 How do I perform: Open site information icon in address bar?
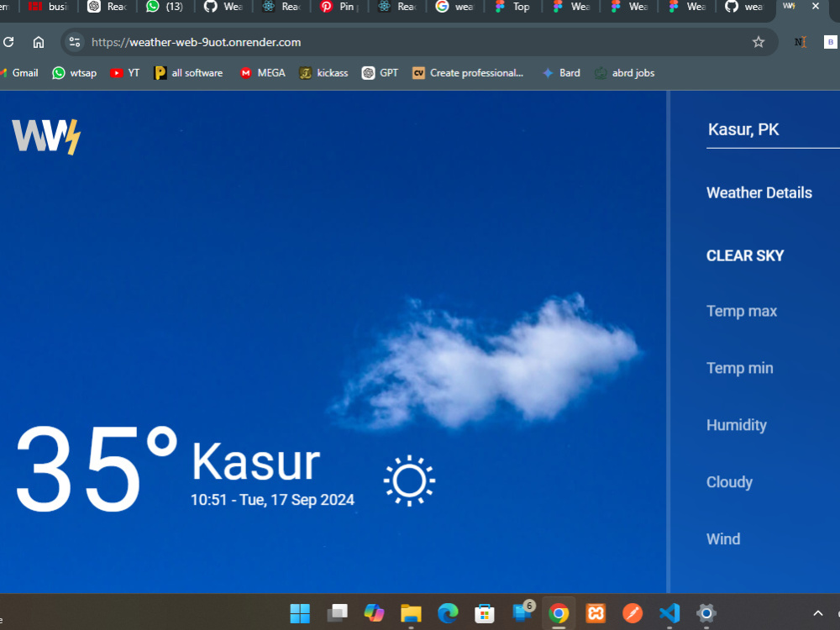pyautogui.click(x=75, y=42)
